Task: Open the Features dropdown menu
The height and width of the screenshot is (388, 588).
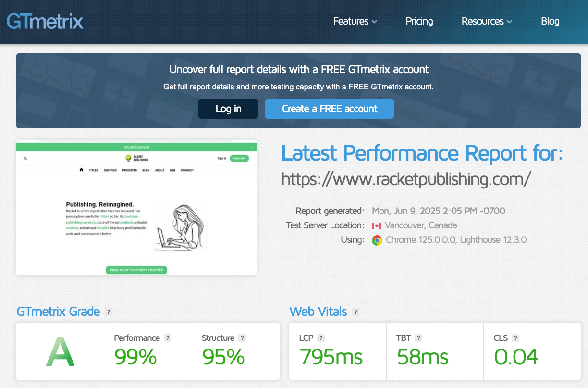Action: coord(355,21)
